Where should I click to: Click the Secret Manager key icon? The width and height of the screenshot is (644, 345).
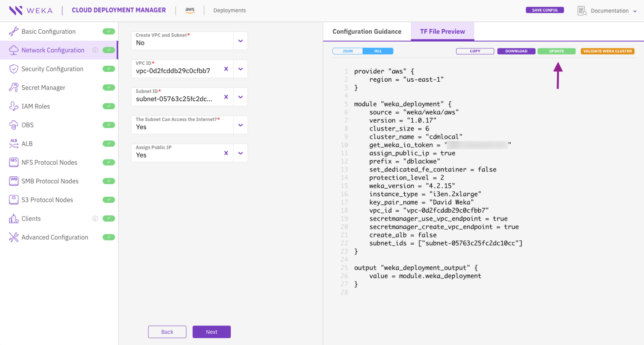(13, 87)
